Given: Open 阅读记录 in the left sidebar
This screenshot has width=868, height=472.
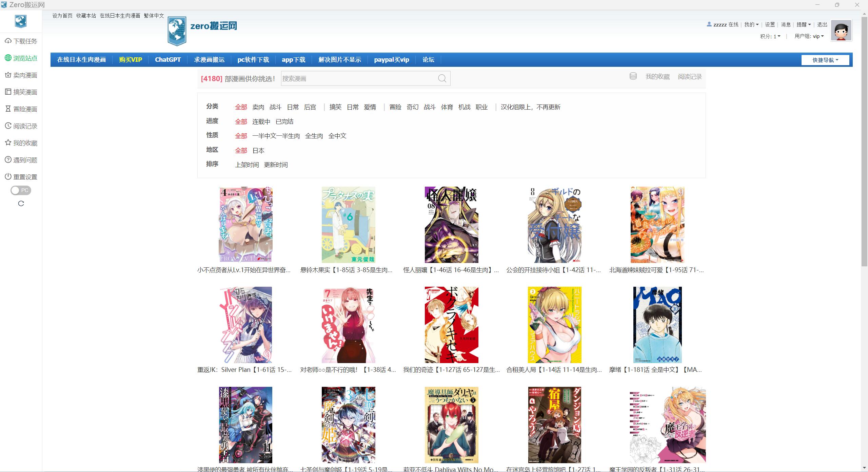Looking at the screenshot, I should tap(21, 126).
